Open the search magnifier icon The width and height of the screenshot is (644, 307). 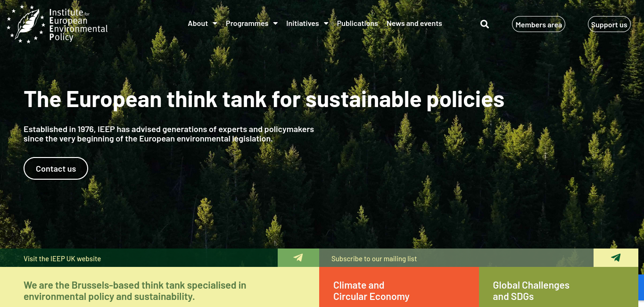pyautogui.click(x=485, y=24)
